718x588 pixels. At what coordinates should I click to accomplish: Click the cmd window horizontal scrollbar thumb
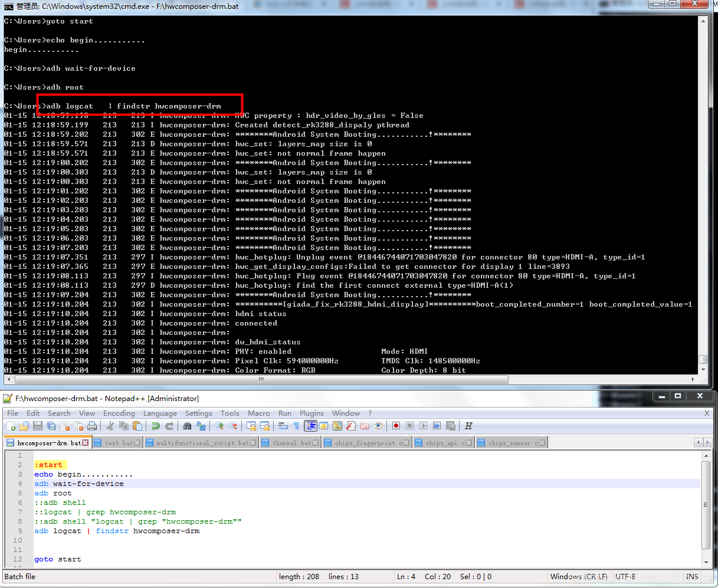[x=261, y=379]
